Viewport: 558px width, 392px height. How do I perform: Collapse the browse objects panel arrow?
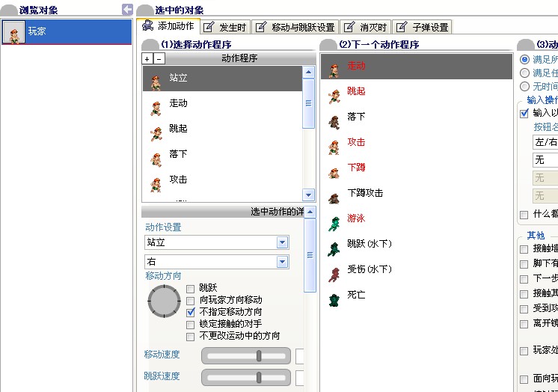127,9
